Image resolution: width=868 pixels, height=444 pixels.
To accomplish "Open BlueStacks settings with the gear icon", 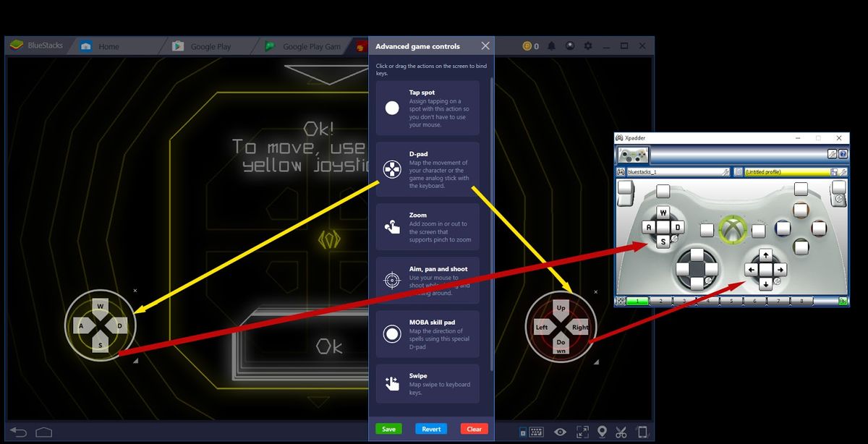I will [588, 46].
